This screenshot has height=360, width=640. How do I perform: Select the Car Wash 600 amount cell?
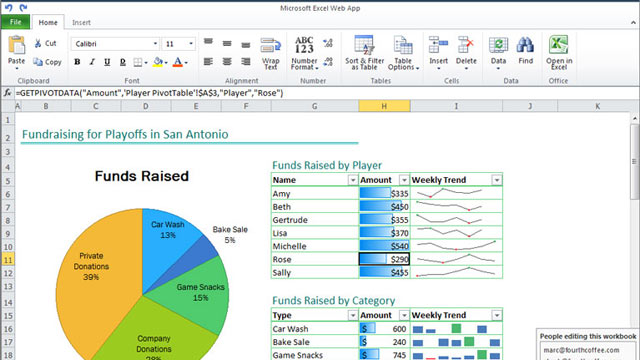point(384,329)
